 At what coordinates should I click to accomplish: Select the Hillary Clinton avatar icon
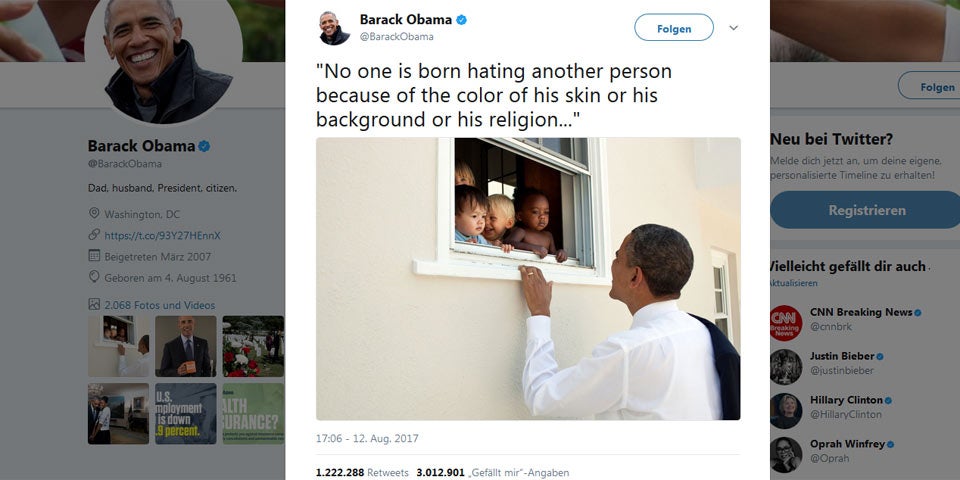pos(786,411)
